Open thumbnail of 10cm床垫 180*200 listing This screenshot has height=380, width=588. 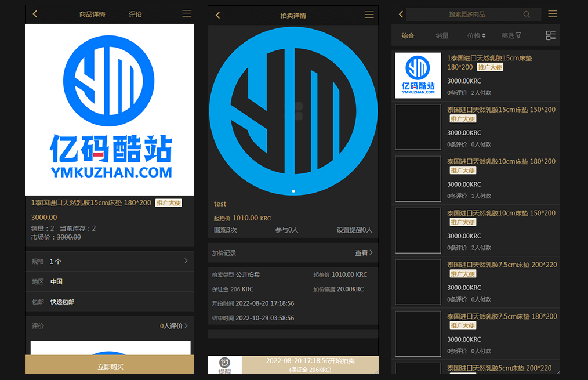418,179
